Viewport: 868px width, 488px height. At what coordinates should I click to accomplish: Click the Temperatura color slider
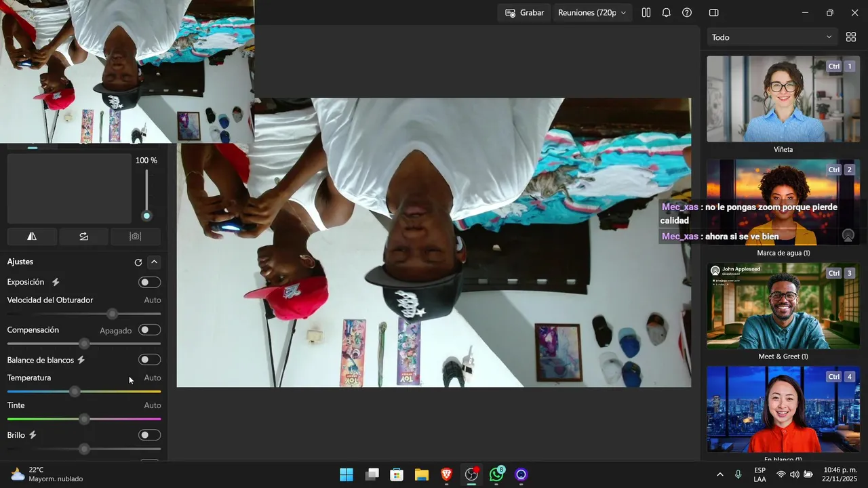pyautogui.click(x=84, y=392)
